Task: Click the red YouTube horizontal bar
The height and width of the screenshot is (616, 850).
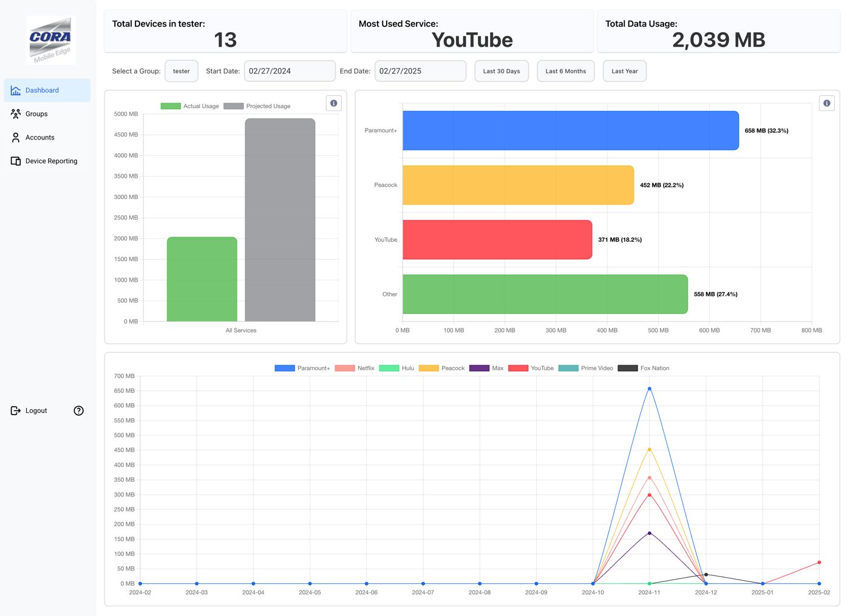Action: click(497, 240)
